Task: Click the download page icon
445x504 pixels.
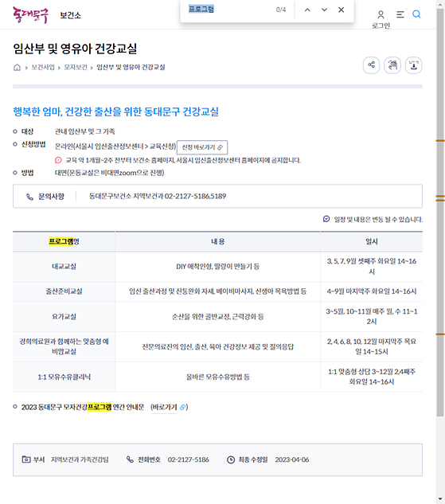Action: click(x=413, y=65)
